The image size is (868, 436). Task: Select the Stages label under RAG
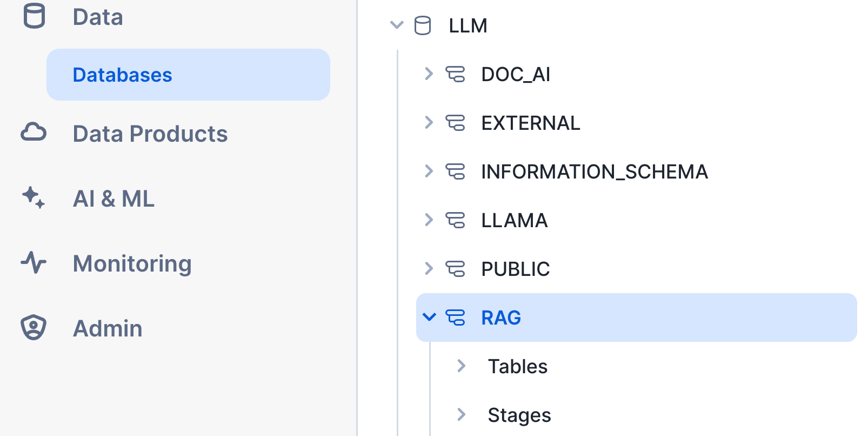[519, 415]
